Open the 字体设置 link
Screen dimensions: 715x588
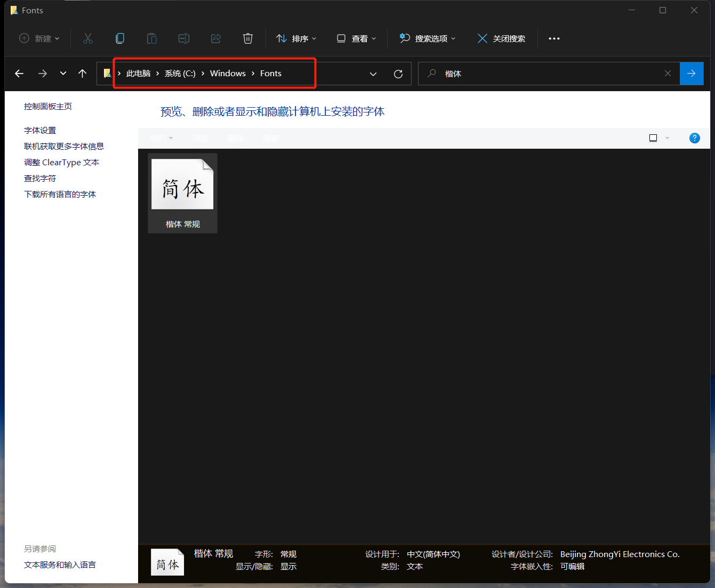tap(40, 130)
